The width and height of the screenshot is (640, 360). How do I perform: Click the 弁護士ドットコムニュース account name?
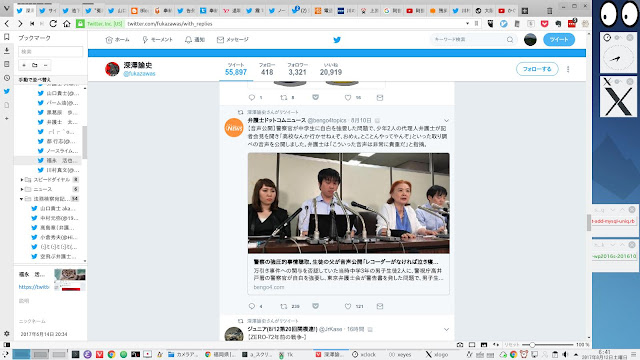(x=276, y=120)
